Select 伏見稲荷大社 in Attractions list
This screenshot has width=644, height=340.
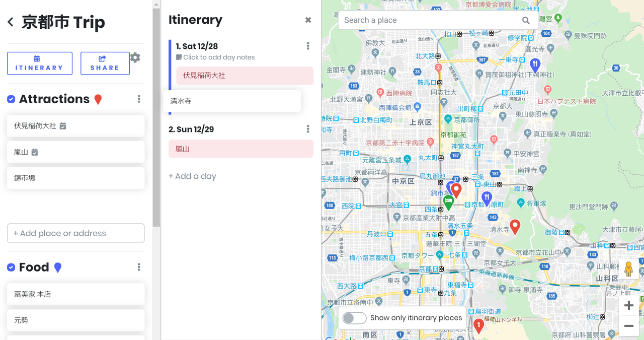[76, 126]
